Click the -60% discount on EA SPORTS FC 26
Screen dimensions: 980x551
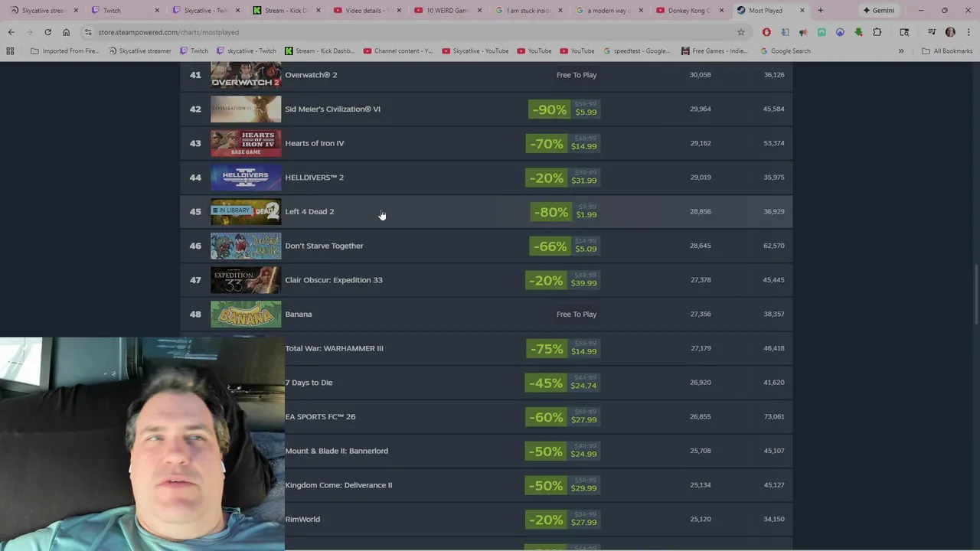pyautogui.click(x=547, y=417)
